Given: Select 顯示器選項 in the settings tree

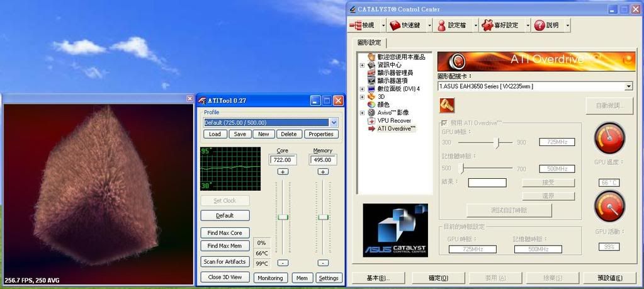Looking at the screenshot, I should click(x=392, y=81).
